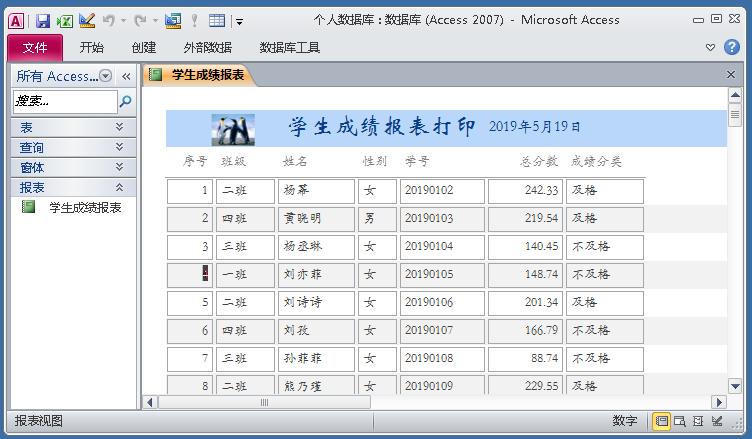752x439 pixels.
Task: Close the 学生成绩报表 report tab with X
Action: (730, 74)
